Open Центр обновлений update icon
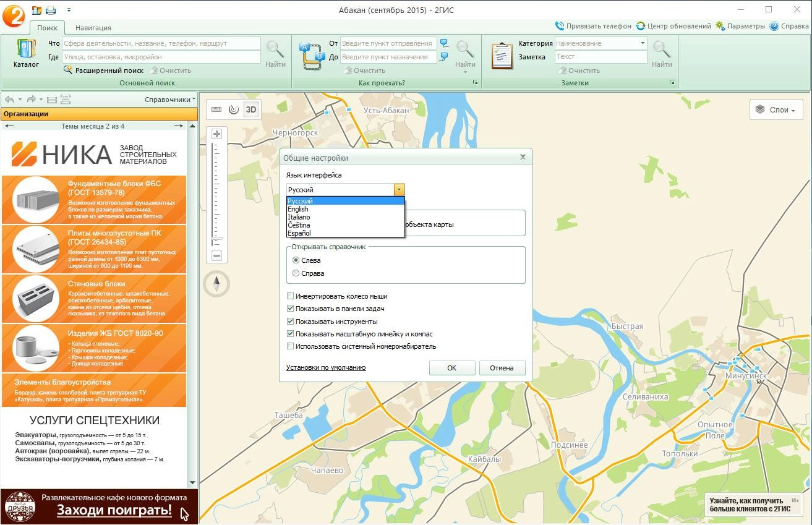This screenshot has width=812, height=525. tap(641, 26)
